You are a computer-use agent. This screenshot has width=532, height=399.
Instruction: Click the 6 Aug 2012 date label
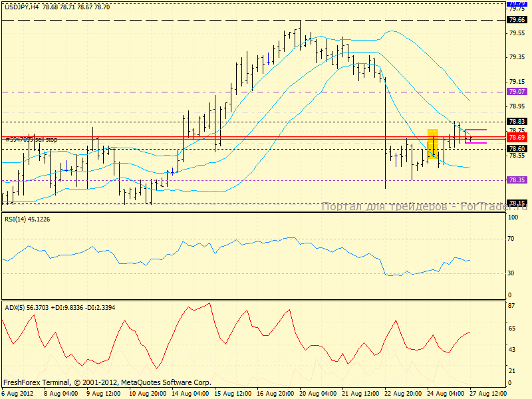pos(17,393)
